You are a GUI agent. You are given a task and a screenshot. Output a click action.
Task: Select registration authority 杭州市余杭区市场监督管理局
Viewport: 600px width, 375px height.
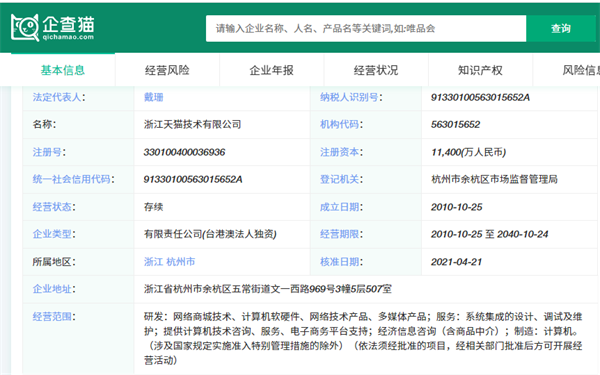[x=494, y=179]
